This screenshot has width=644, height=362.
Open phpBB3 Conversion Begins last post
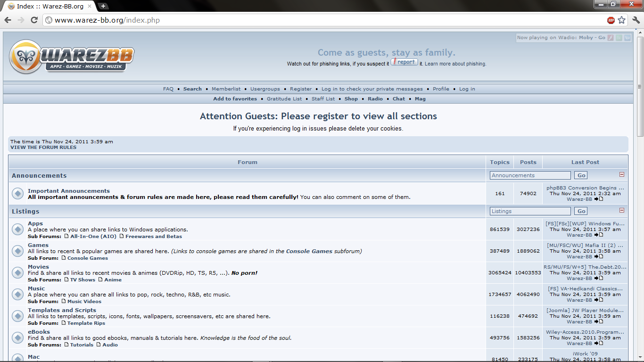pyautogui.click(x=585, y=188)
